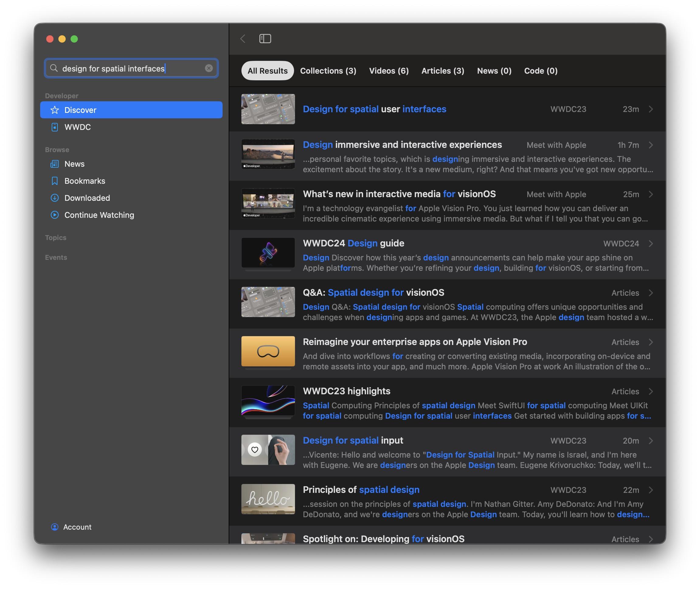
Task: Select the All Results tab
Action: (x=268, y=71)
